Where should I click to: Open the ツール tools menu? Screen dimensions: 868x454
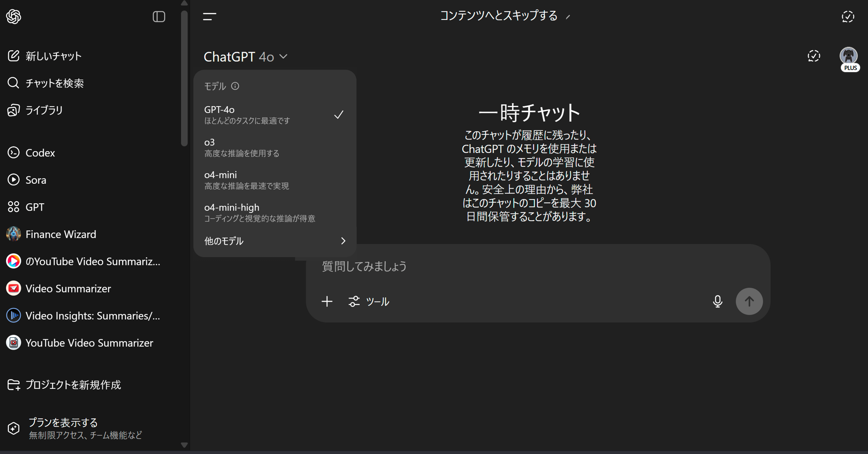tap(369, 301)
